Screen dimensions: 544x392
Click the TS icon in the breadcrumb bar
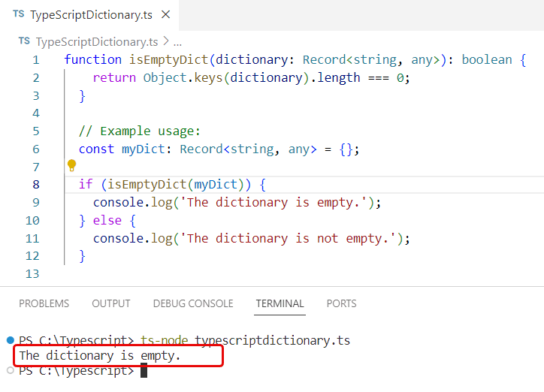(24, 41)
